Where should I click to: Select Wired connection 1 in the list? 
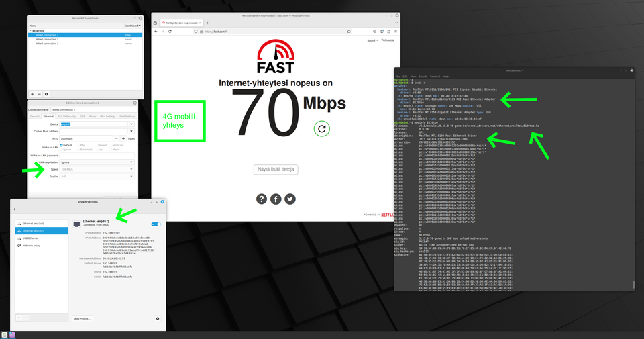point(85,40)
